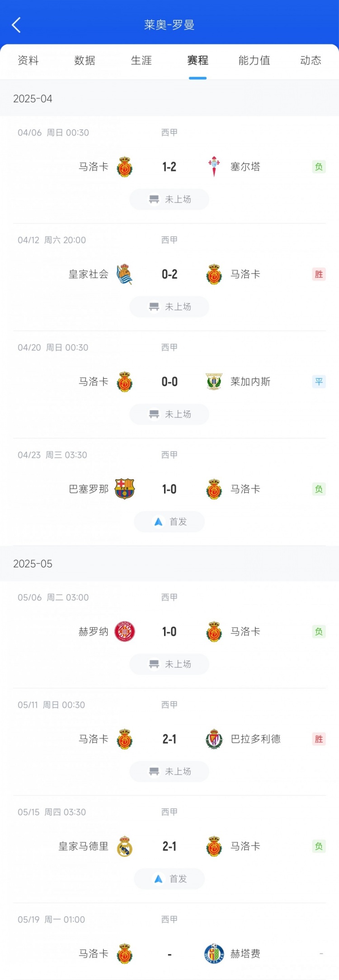Tap the 2-1 score versus 皇家马德里
This screenshot has width=339, height=980.
click(x=169, y=846)
